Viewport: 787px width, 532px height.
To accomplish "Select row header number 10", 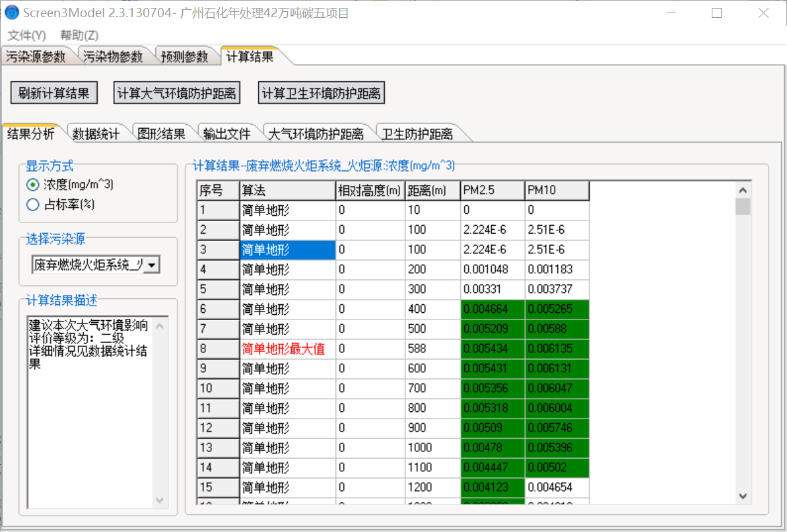I will pyautogui.click(x=219, y=389).
